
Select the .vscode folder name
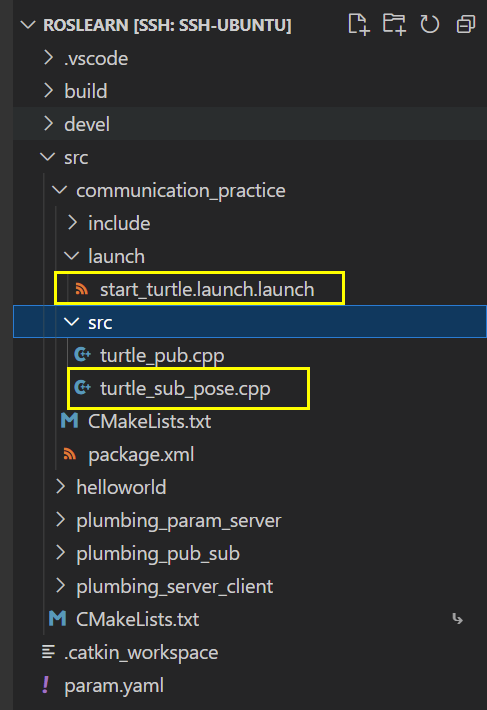pos(96,58)
